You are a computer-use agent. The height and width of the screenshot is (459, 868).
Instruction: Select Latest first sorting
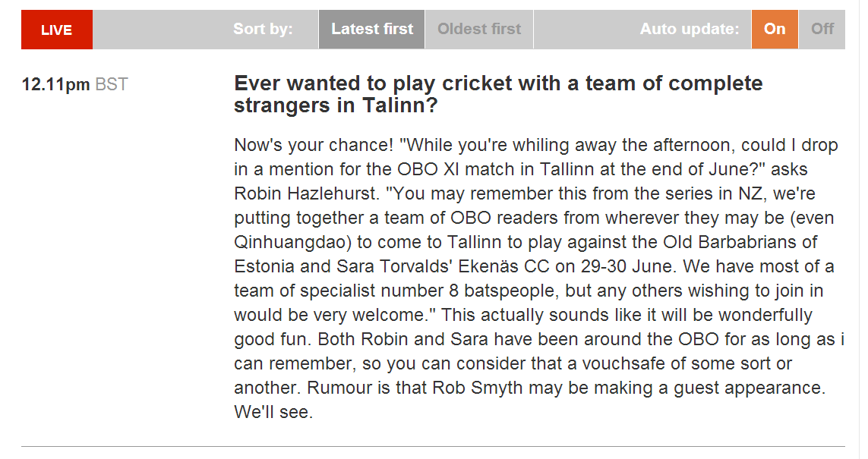(372, 30)
